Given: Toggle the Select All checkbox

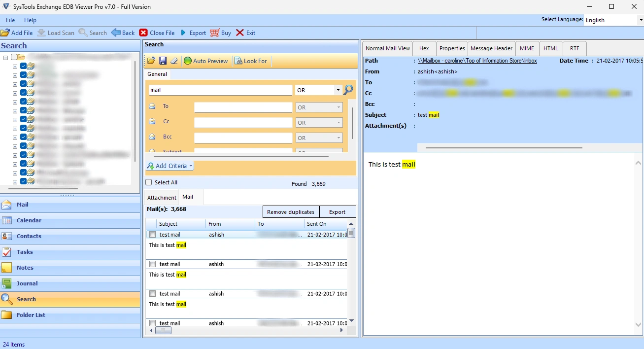Looking at the screenshot, I should pyautogui.click(x=149, y=182).
